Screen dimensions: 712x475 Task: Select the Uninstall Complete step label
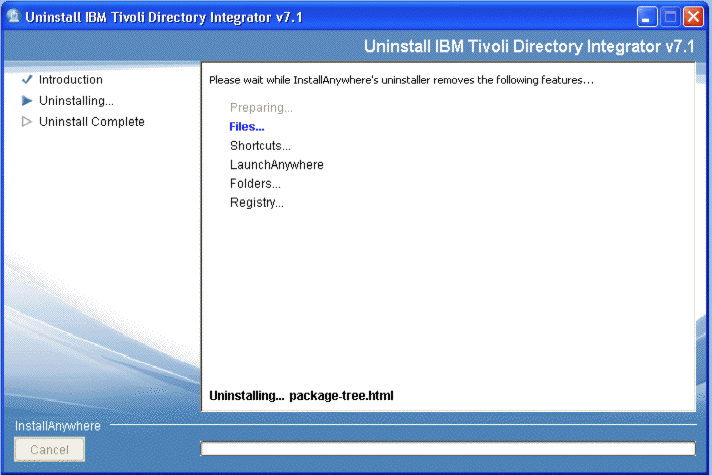(92, 122)
